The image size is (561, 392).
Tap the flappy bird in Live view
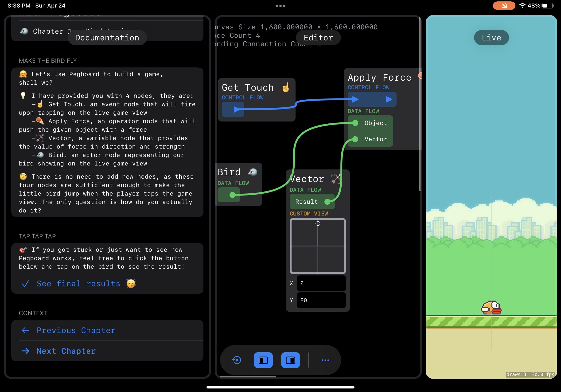click(491, 308)
